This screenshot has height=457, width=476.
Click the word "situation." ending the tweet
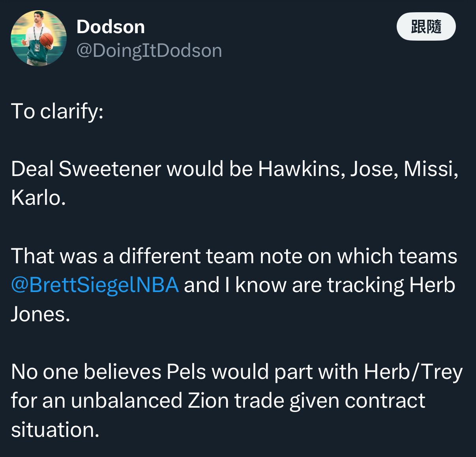pos(55,430)
